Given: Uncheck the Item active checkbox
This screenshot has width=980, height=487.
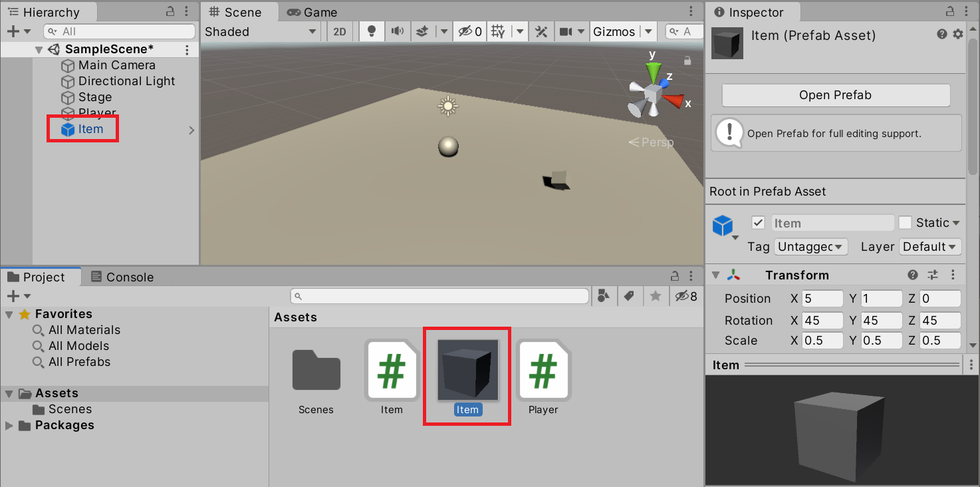Looking at the screenshot, I should coord(758,223).
